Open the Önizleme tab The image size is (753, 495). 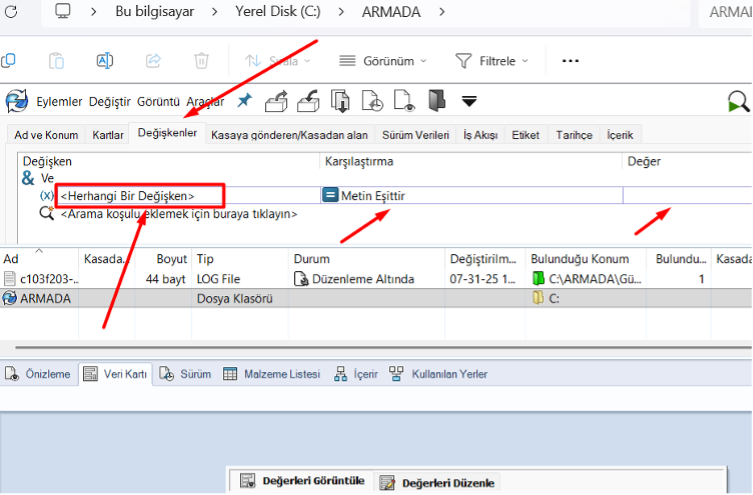point(37,374)
